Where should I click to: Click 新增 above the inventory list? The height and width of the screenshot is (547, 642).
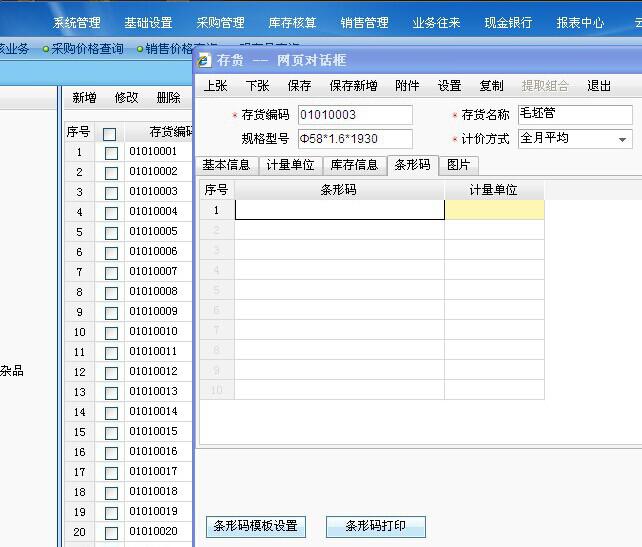click(x=84, y=98)
